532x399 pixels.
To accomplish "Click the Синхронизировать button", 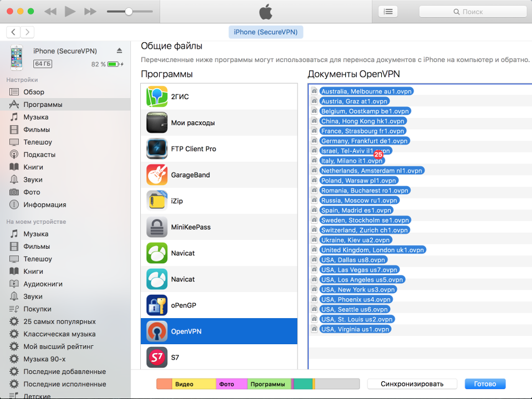I will [412, 383].
